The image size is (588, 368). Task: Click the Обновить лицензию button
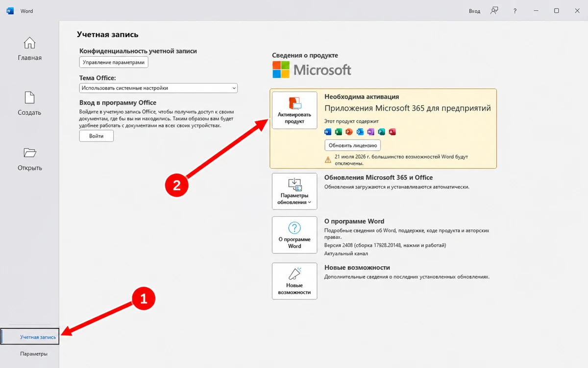pyautogui.click(x=353, y=145)
